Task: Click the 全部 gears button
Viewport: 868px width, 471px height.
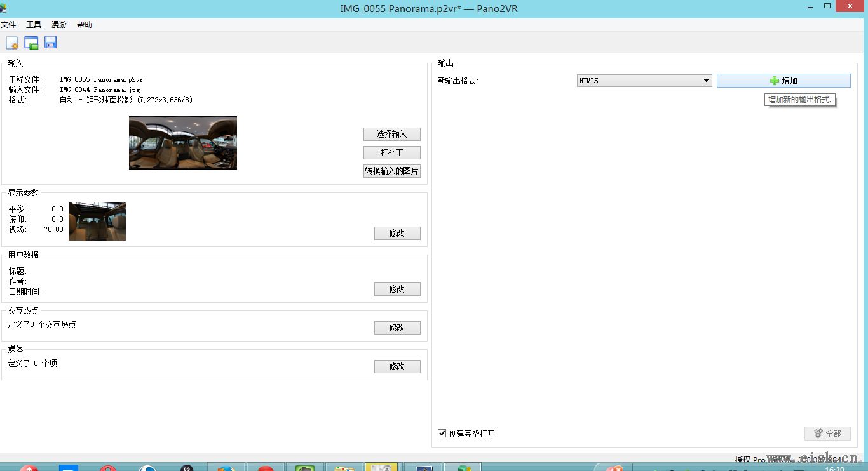Action: pyautogui.click(x=827, y=434)
